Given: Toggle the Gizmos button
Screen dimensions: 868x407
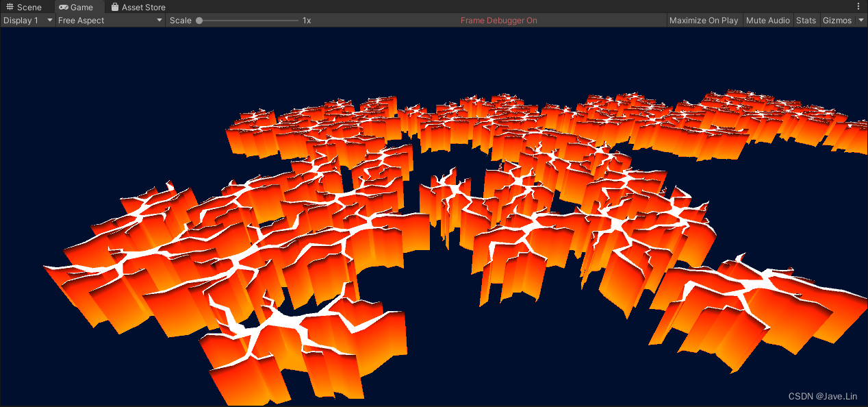Looking at the screenshot, I should pyautogui.click(x=837, y=21).
